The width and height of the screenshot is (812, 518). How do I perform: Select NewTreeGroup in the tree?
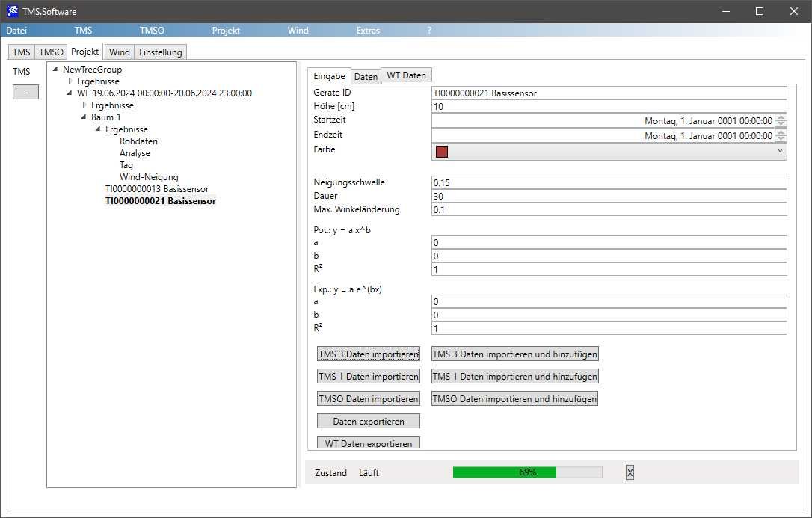[92, 70]
